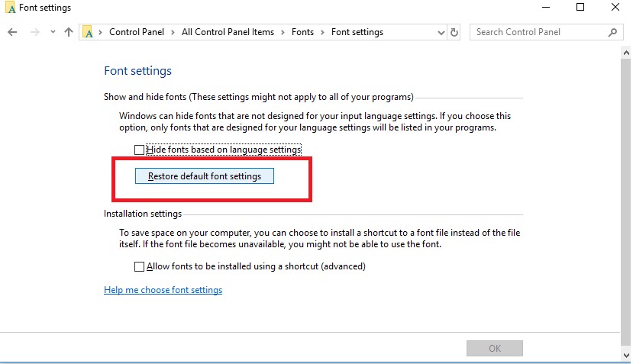Image resolution: width=633 pixels, height=364 pixels.
Task: Click the Back navigation arrow
Action: click(12, 32)
